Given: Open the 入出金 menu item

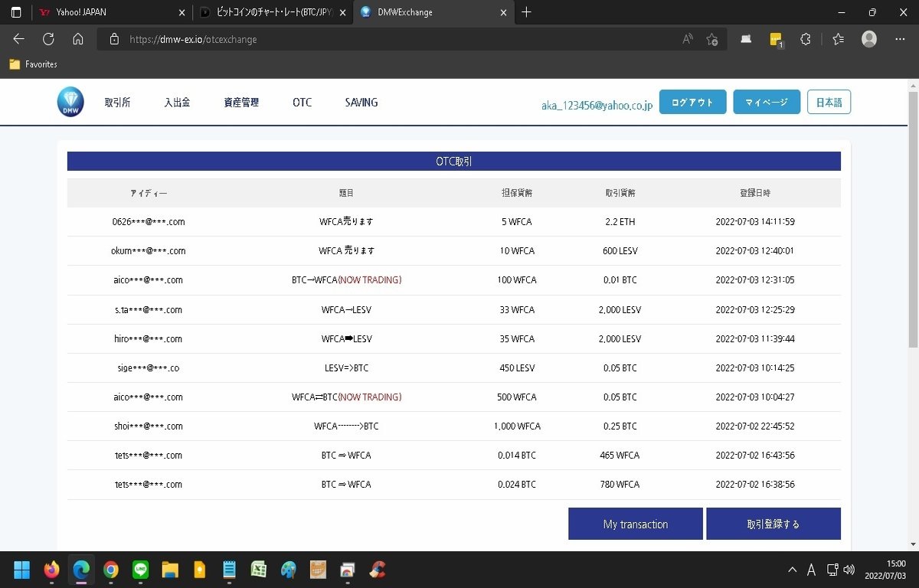Looking at the screenshot, I should pyautogui.click(x=177, y=102).
